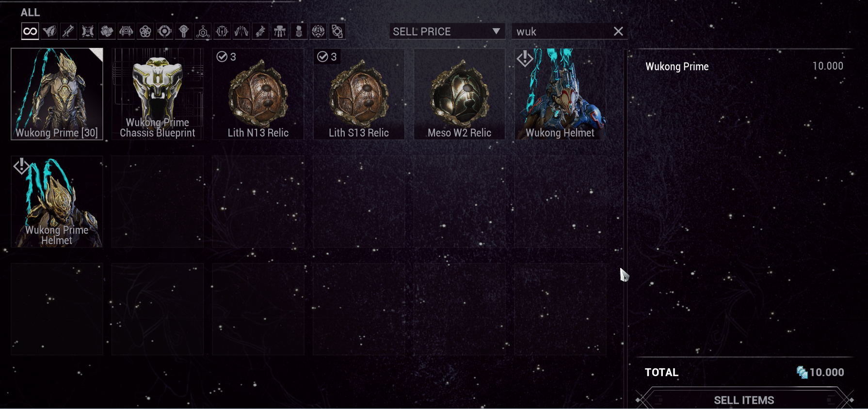Filter by relics icon with interlocking rings

coord(145,31)
